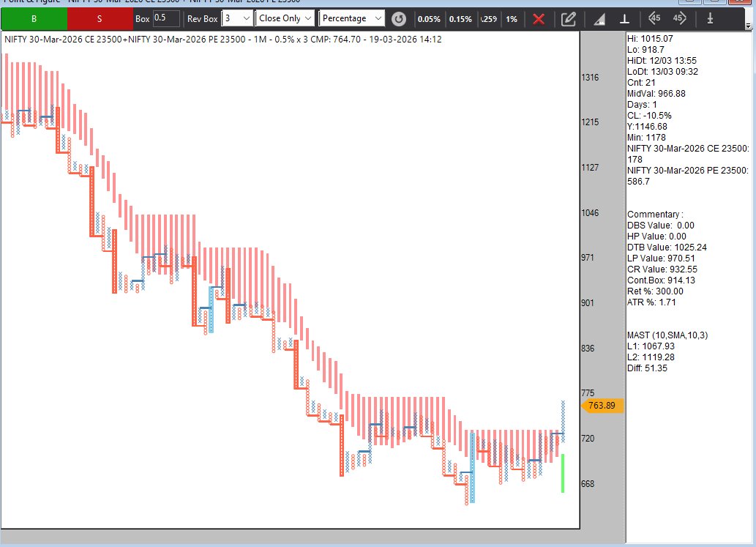Click the 'MAST (10,SMA,10,3)' indicator label
Screen dimensions: 756x547
click(667, 335)
